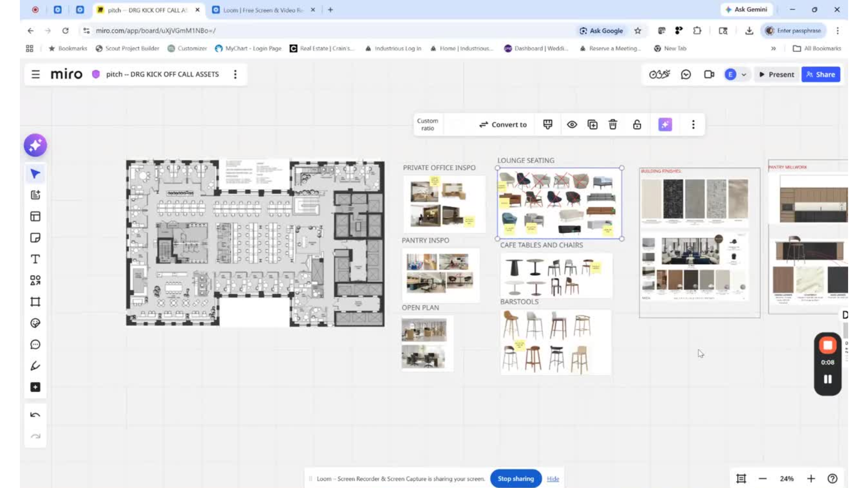The height and width of the screenshot is (488, 868).
Task: Select the Text tool
Action: [x=35, y=259]
